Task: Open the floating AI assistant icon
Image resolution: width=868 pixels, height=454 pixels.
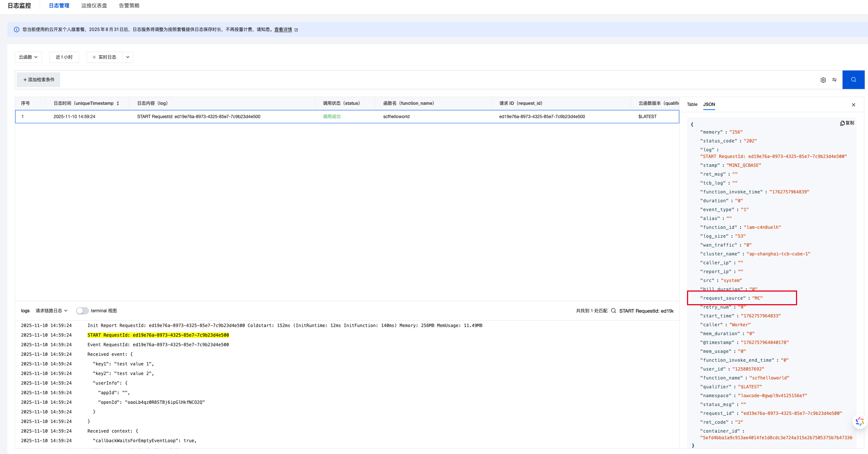Action: click(860, 422)
